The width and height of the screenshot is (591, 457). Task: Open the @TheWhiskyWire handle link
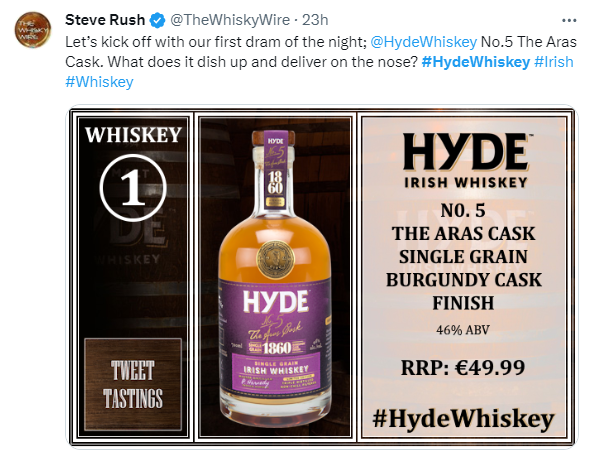coord(230,20)
